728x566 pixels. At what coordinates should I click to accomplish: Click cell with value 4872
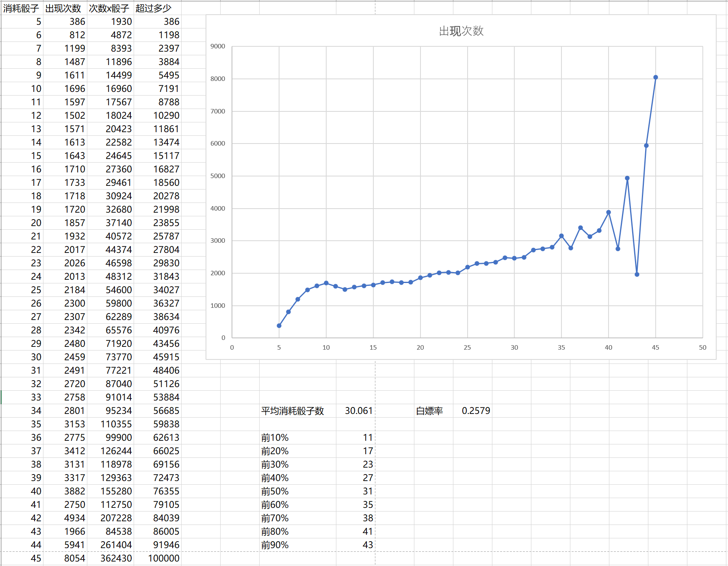click(110, 35)
